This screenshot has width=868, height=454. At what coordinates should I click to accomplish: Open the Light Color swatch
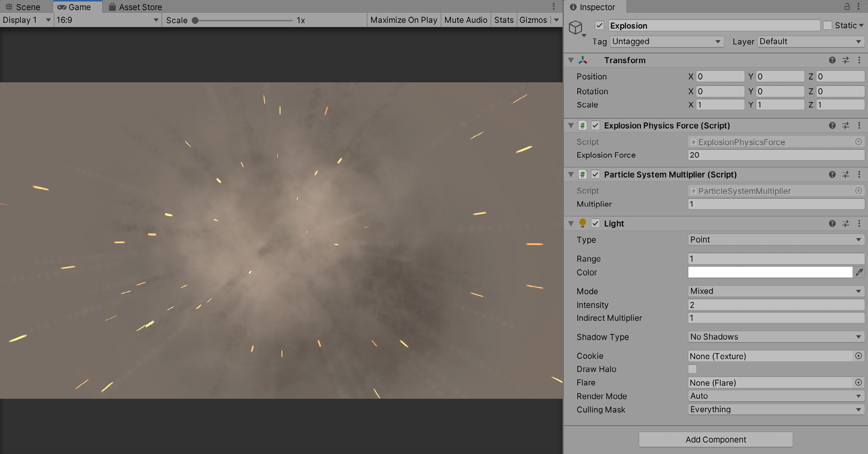[x=770, y=272]
